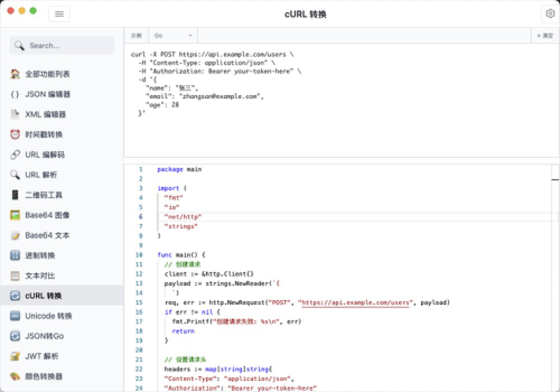Click the 清空 clear button
Viewport: 560px width, 392px height.
[545, 35]
